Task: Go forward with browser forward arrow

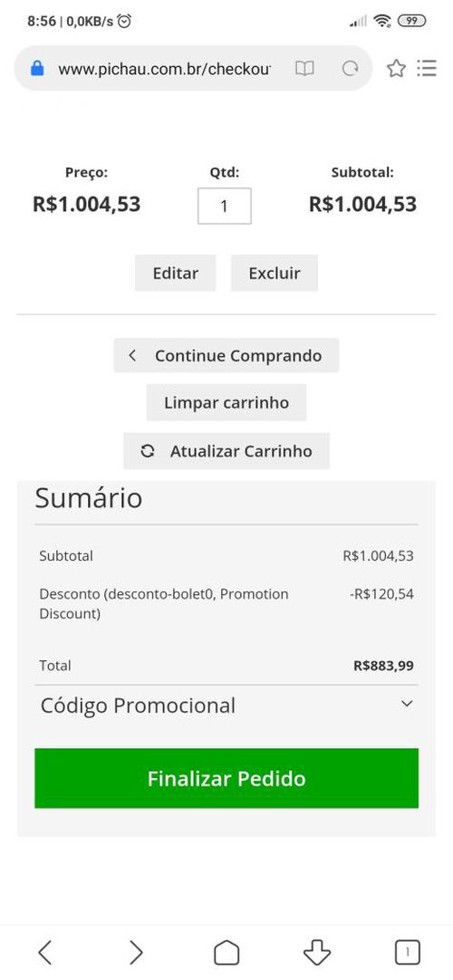Action: (136, 953)
